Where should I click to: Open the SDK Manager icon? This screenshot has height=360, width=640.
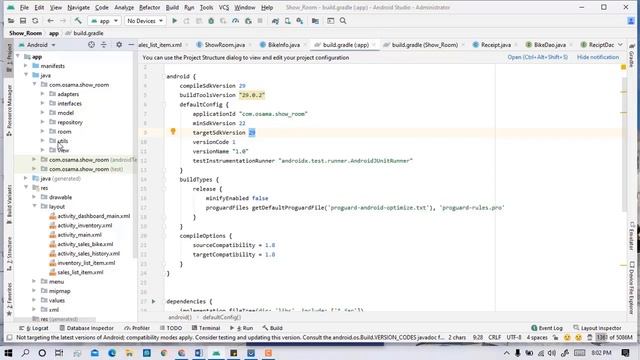tap(300, 21)
